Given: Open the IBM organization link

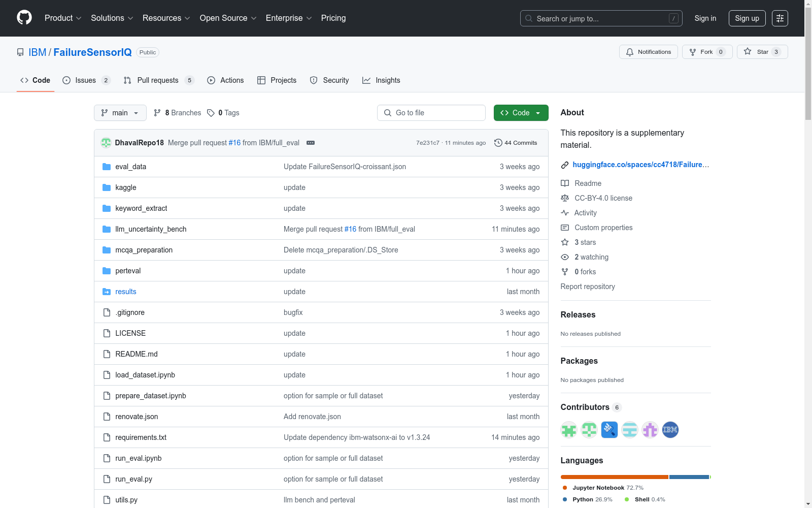Looking at the screenshot, I should pyautogui.click(x=38, y=52).
